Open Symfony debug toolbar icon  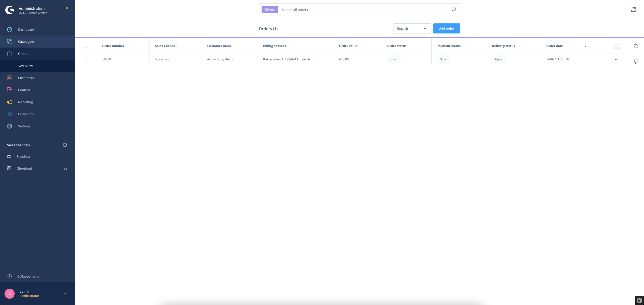point(639,300)
